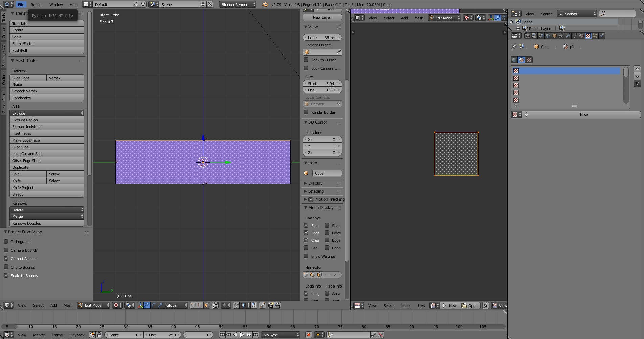Click the timeline record auto-keying button
The width and height of the screenshot is (644, 339).
(x=308, y=335)
